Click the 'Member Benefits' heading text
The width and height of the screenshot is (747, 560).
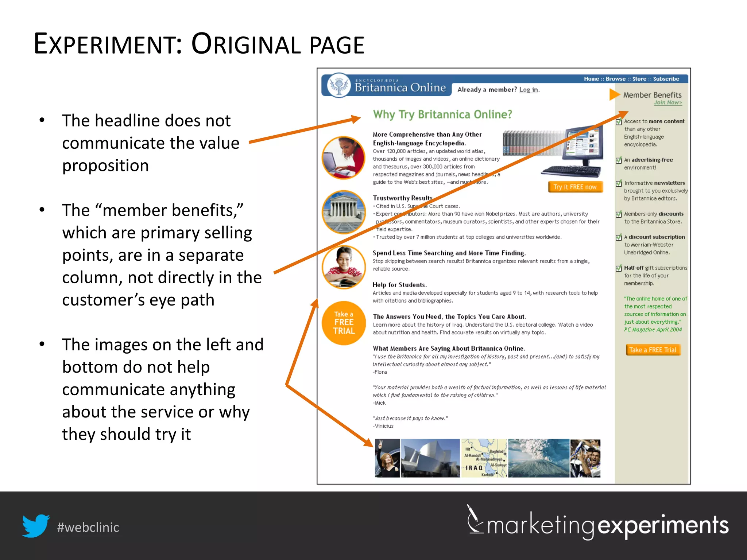click(652, 95)
